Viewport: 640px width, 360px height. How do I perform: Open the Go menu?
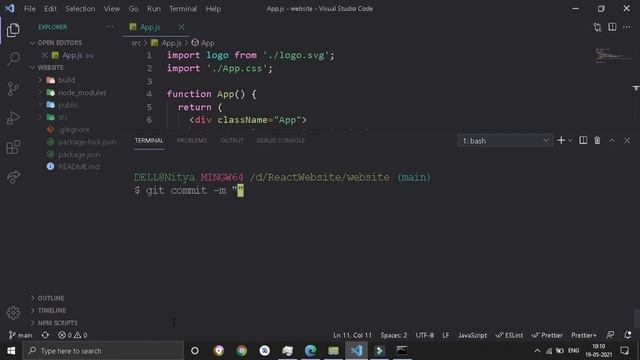[133, 9]
